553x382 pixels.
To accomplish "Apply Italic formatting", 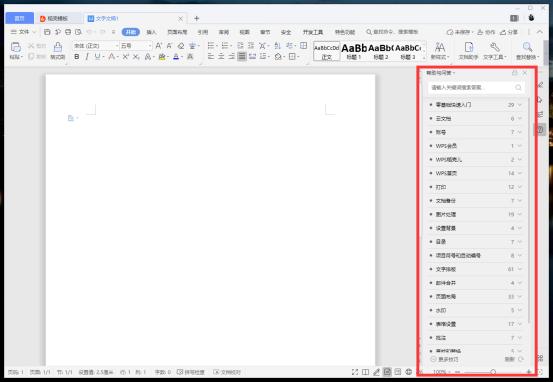I will 87,56.
